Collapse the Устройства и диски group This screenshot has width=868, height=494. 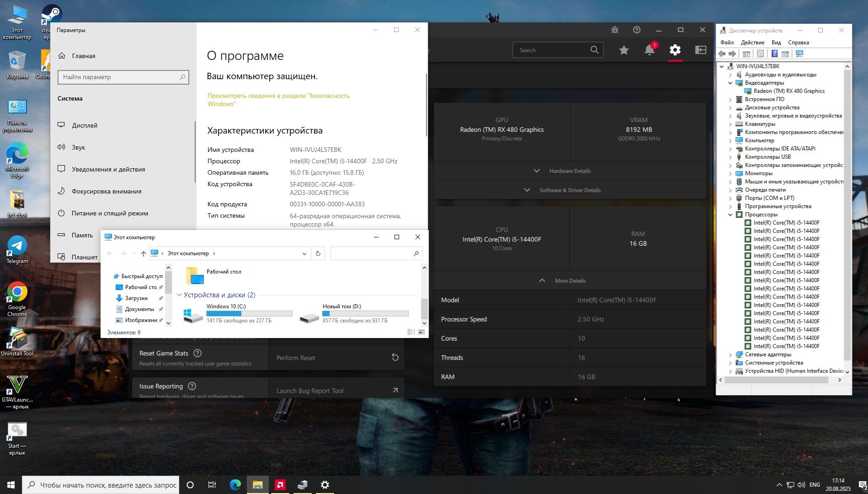[x=180, y=295]
